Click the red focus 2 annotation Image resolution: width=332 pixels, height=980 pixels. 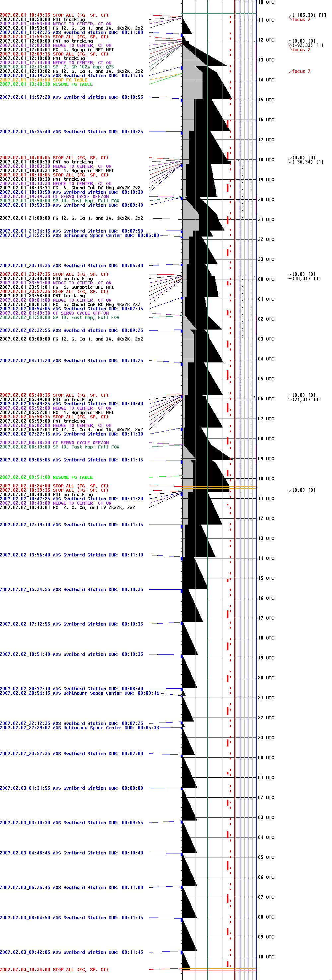pyautogui.click(x=301, y=50)
